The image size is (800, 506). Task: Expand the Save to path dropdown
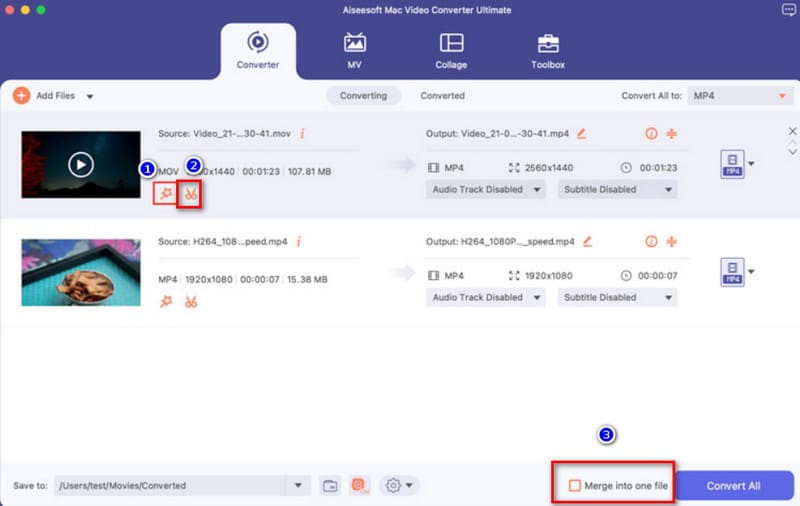tap(298, 485)
